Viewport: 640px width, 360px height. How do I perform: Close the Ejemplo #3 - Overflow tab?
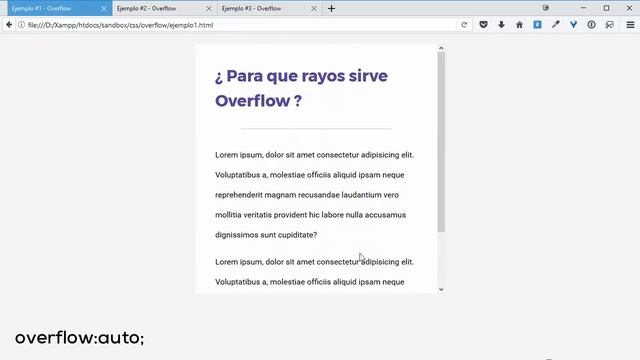pos(314,9)
